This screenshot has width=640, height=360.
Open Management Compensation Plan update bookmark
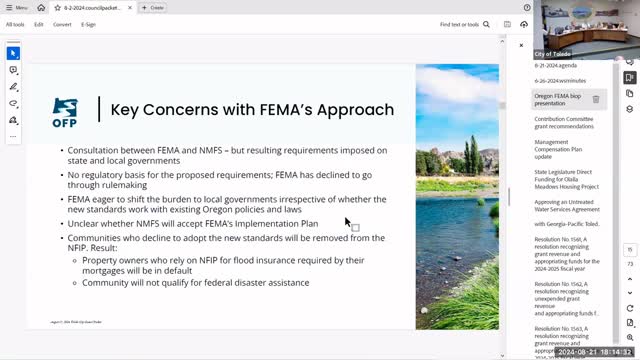click(x=558, y=149)
